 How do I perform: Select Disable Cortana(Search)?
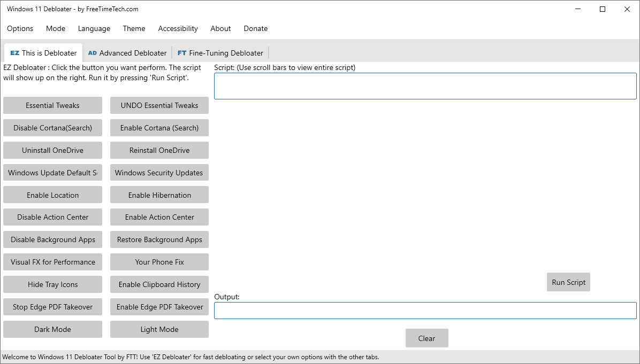(52, 128)
